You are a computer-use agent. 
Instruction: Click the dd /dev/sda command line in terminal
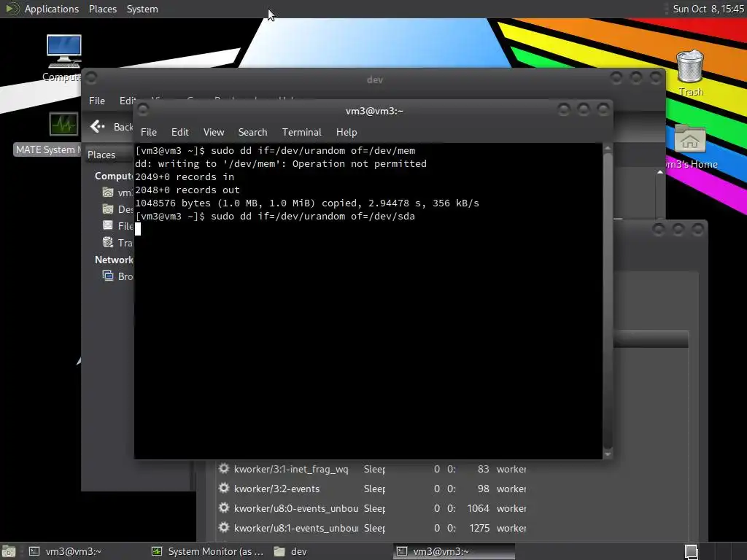(x=275, y=216)
